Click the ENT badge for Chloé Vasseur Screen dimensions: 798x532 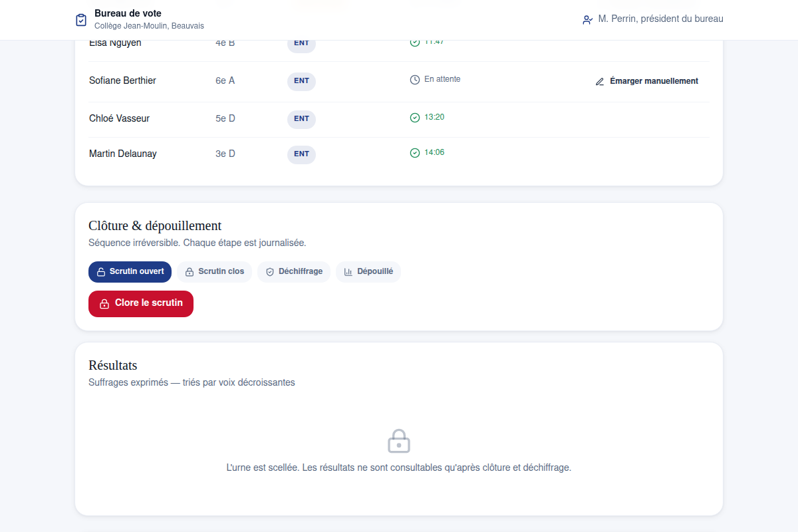pyautogui.click(x=301, y=119)
